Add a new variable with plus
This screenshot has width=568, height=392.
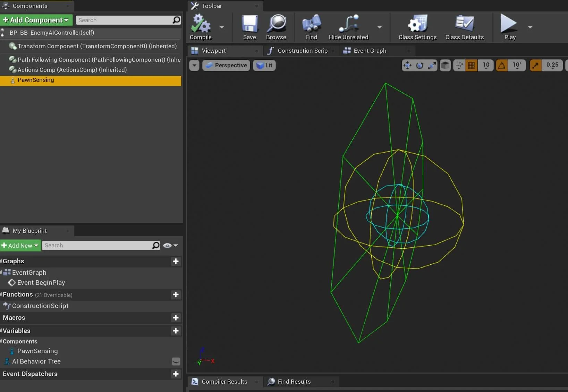(176, 331)
